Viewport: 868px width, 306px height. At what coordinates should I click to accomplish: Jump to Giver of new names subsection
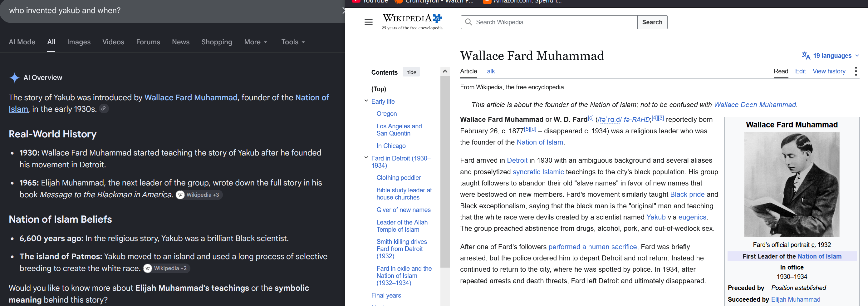403,210
